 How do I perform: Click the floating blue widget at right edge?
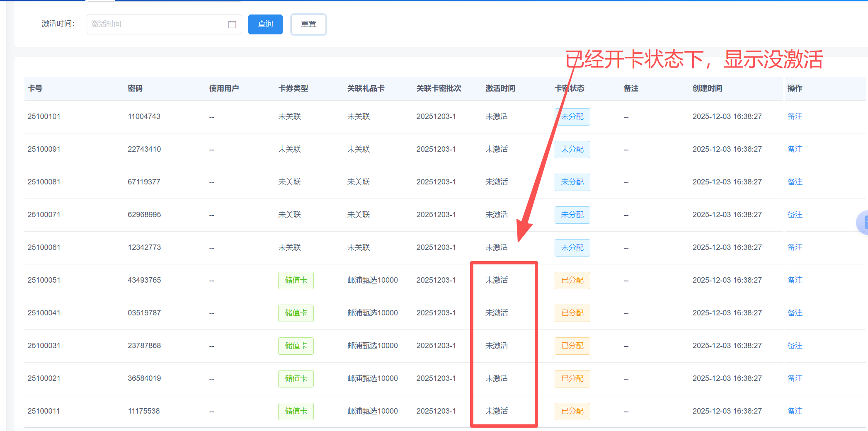pos(863,223)
